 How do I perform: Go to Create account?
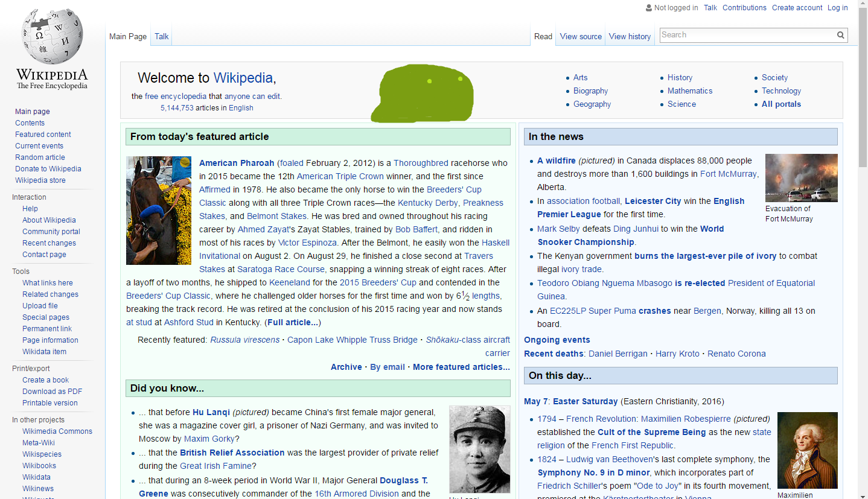(797, 8)
